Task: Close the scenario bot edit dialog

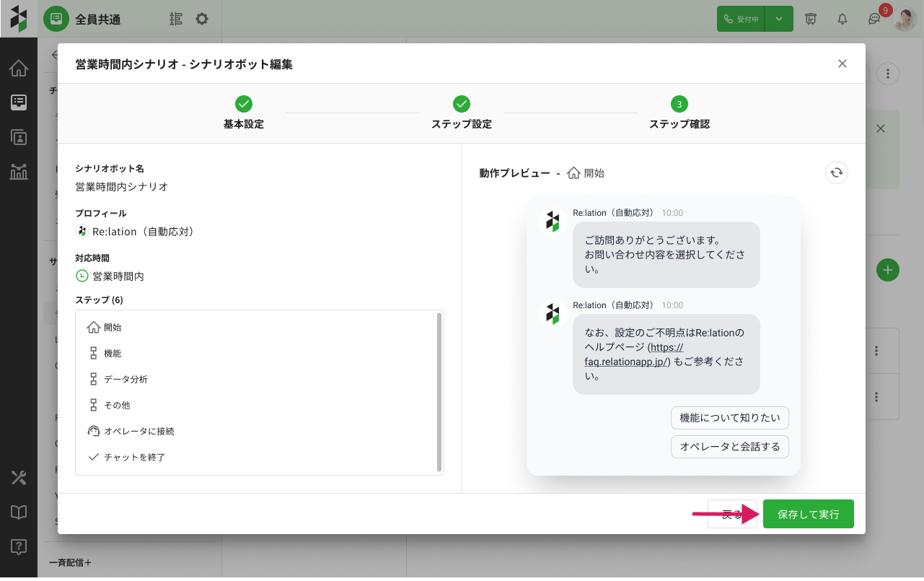Action: click(842, 64)
